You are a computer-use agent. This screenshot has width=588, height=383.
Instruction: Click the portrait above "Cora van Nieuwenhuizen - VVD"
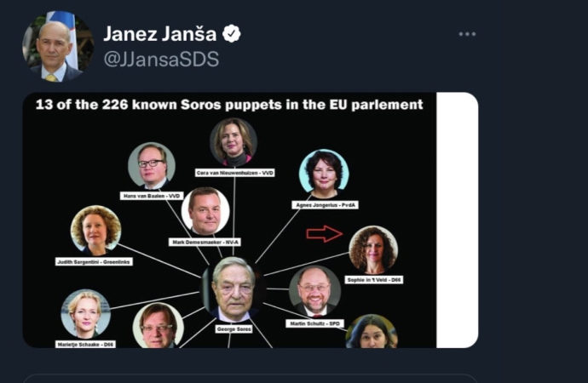(x=233, y=140)
